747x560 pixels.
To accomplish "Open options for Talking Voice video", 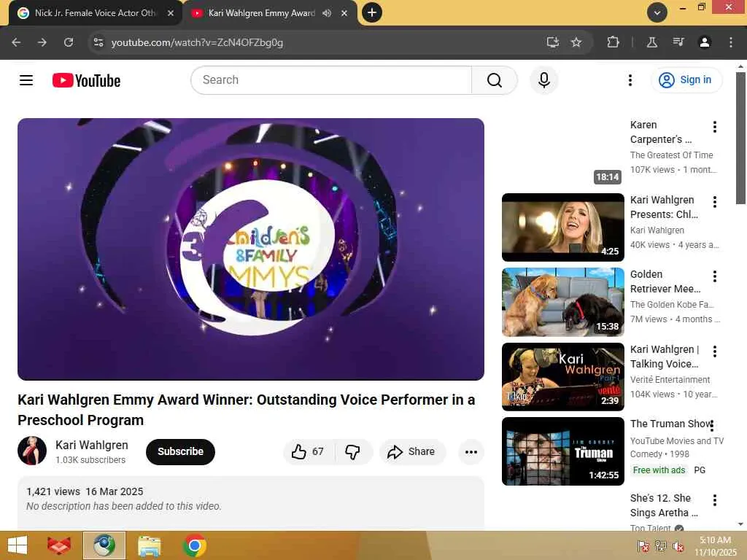I will click(715, 351).
